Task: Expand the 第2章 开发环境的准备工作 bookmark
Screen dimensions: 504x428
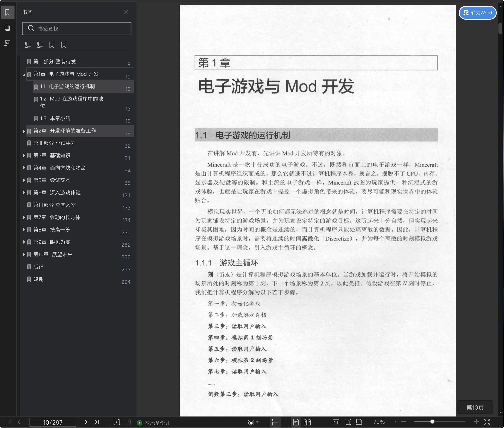Action: 24,131
